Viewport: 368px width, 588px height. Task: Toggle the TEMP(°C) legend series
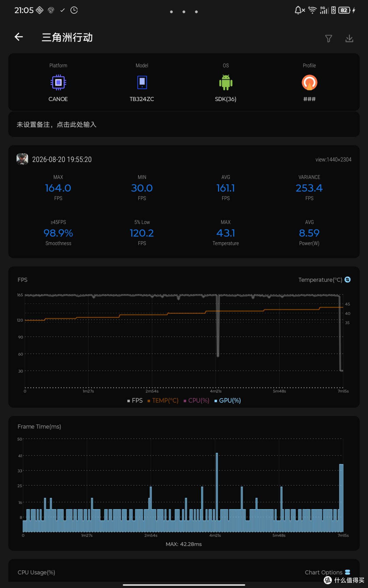coord(163,401)
